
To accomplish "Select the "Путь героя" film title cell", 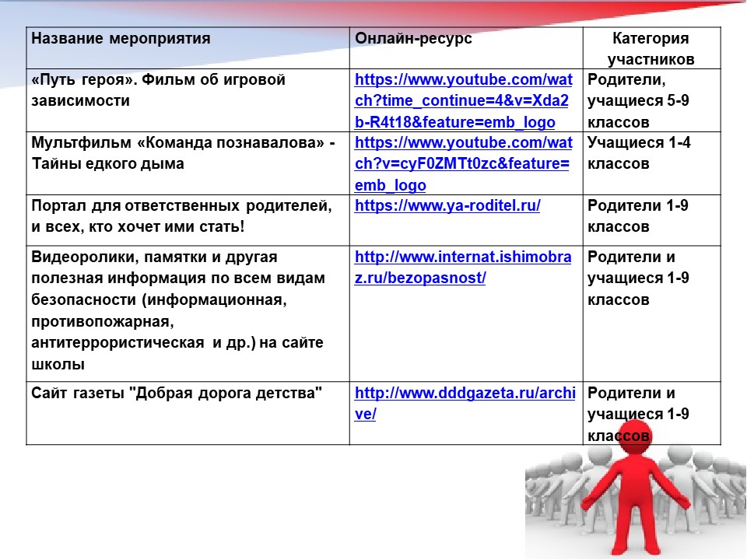I will [x=188, y=100].
